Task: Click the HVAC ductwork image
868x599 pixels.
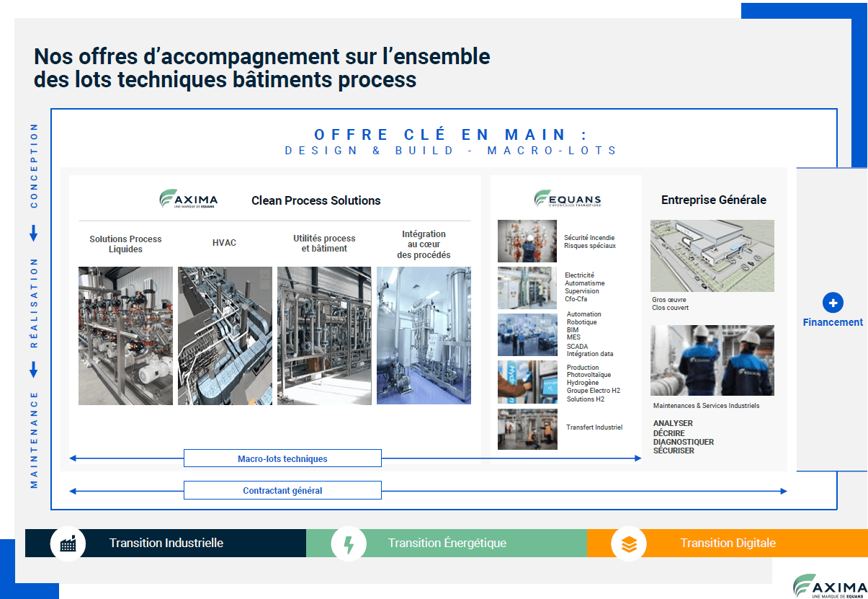Action: [225, 335]
